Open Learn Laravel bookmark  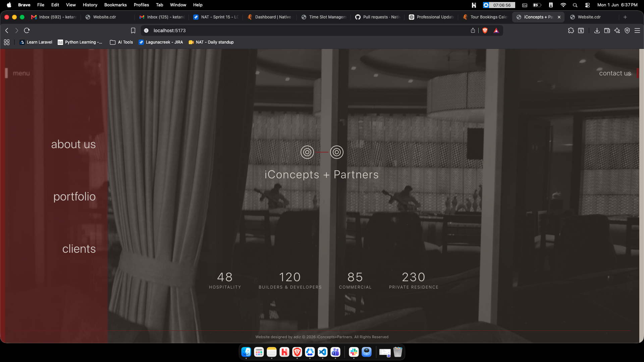36,42
